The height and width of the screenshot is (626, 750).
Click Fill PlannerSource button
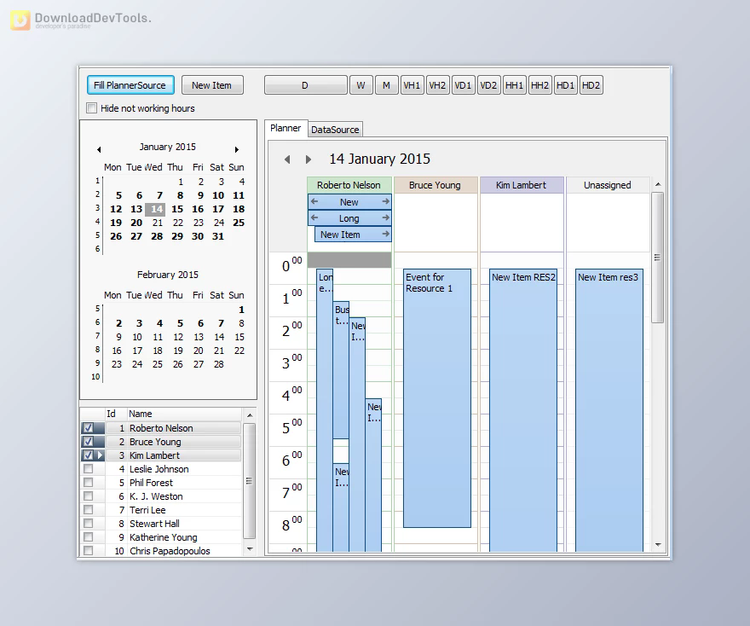coord(130,85)
